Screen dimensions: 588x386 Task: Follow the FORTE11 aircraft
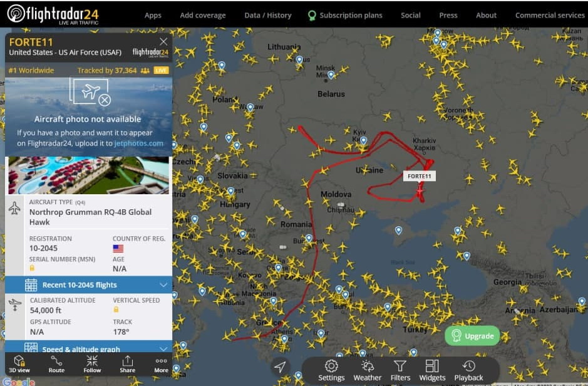(x=92, y=364)
